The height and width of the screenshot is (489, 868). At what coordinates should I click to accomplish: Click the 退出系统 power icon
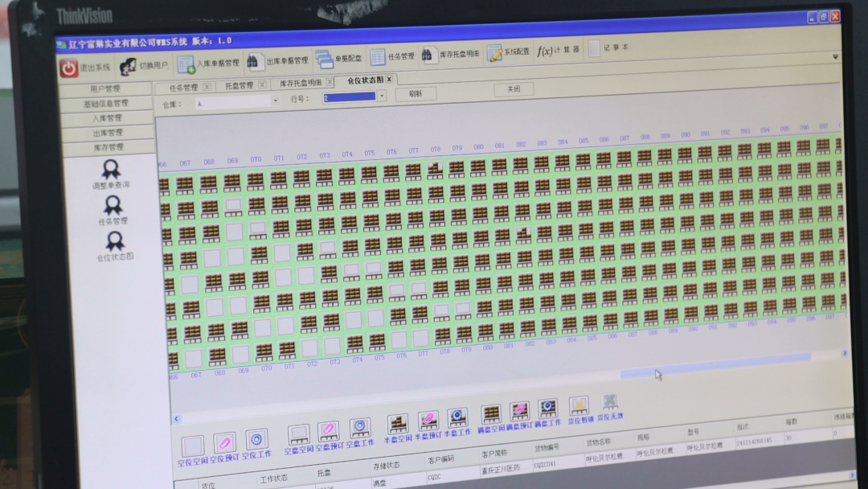(69, 68)
